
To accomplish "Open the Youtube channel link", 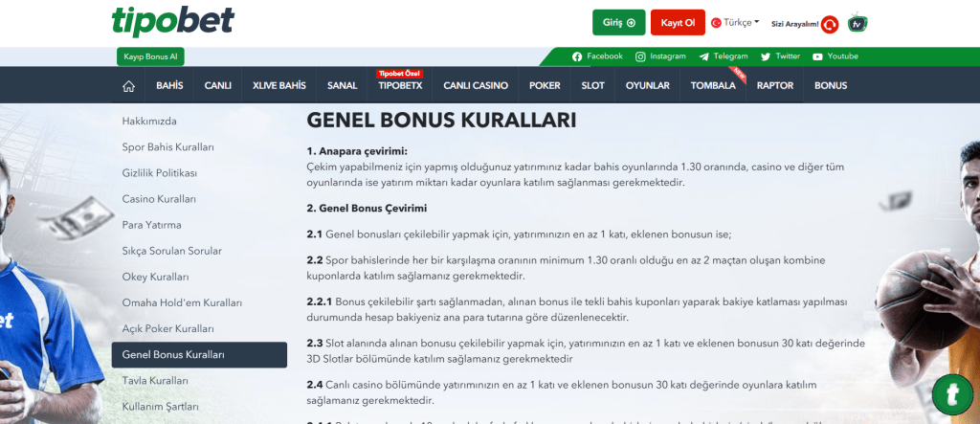I will coord(835,56).
